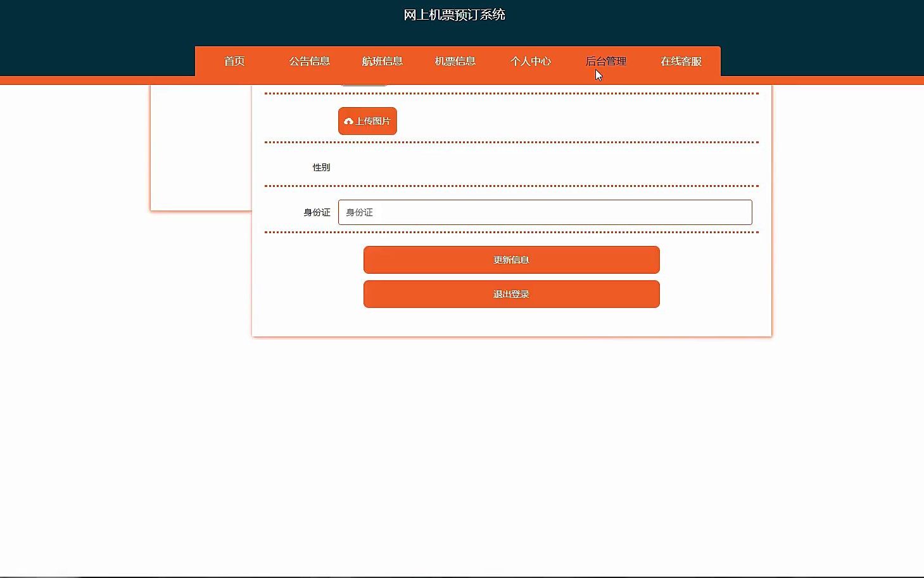Click the 性别 field label
Screen dimensions: 924x578
321,167
